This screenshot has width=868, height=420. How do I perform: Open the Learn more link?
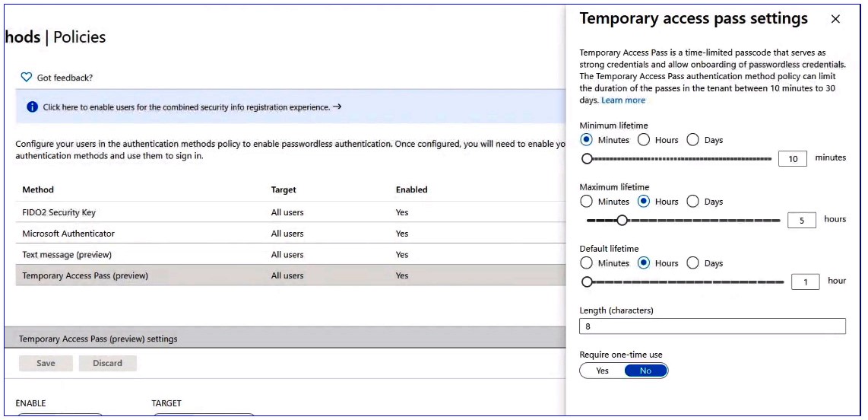pyautogui.click(x=623, y=100)
